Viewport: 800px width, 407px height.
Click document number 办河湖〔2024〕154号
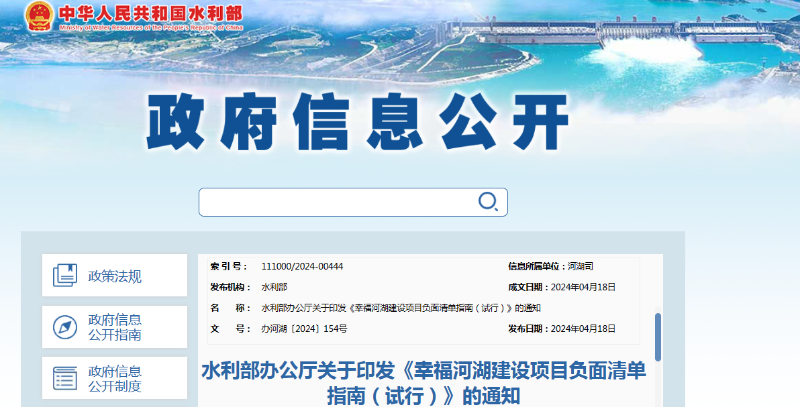tap(304, 329)
